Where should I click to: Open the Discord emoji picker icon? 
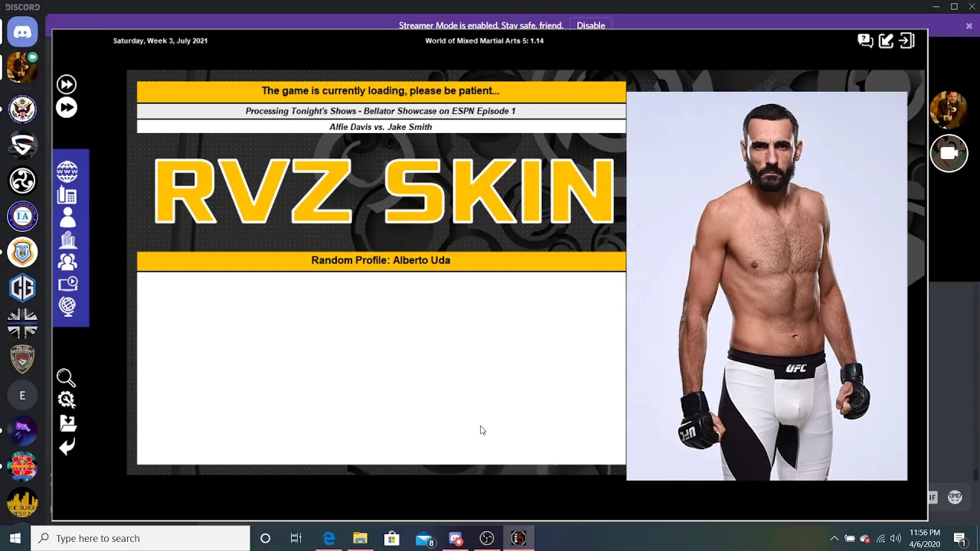click(x=955, y=497)
